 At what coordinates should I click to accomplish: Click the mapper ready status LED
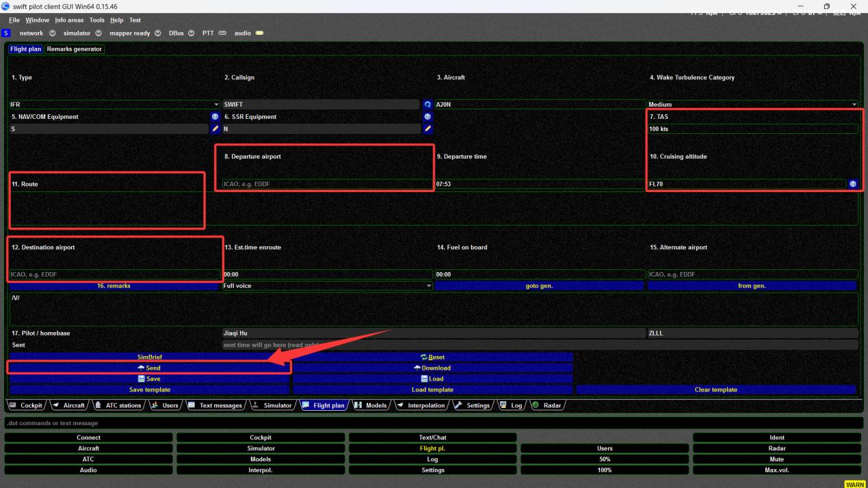pos(158,33)
